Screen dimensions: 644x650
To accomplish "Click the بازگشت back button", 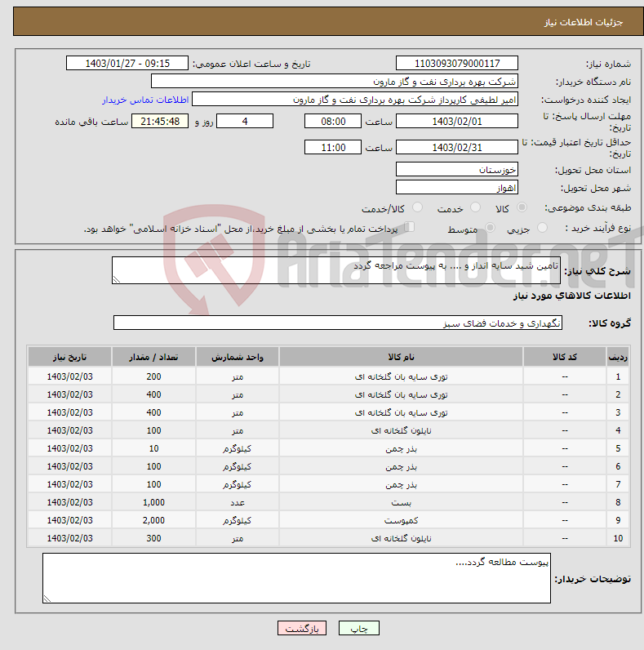I will point(302,628).
